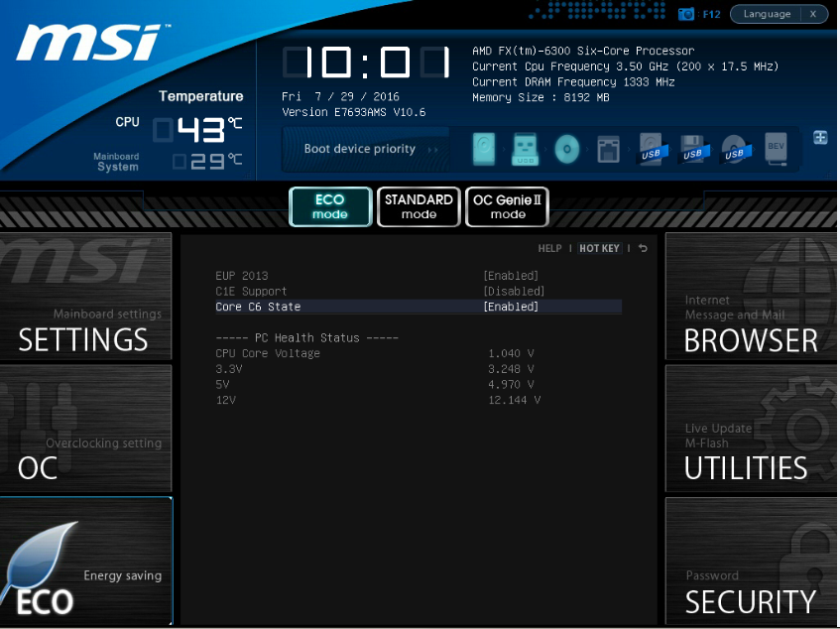The image size is (840, 629).
Task: Click the Boot device priority label
Action: (359, 149)
